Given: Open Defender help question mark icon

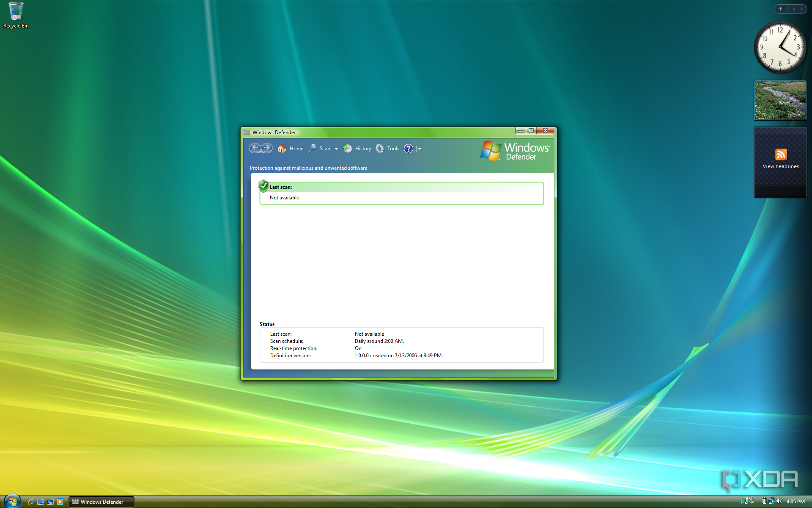Looking at the screenshot, I should (409, 149).
